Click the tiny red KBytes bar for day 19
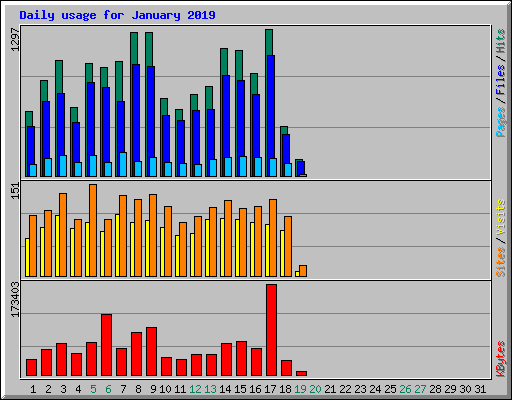This screenshot has height=400, width=512. [301, 374]
